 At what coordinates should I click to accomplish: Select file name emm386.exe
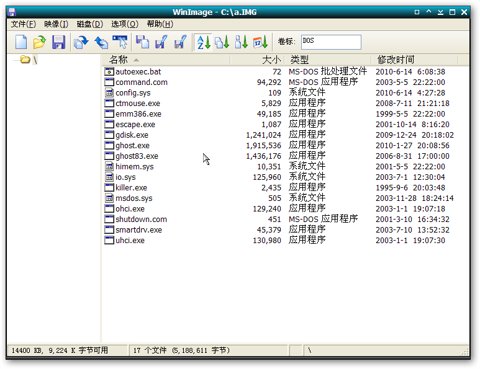tap(138, 114)
